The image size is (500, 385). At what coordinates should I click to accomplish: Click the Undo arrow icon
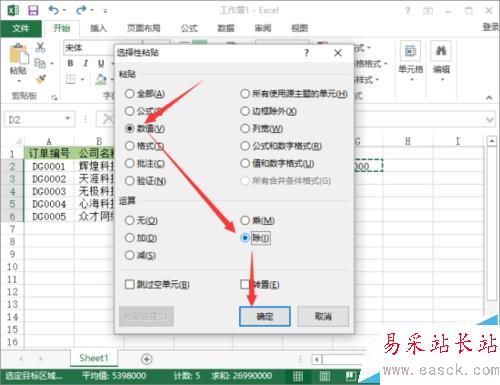pyautogui.click(x=54, y=10)
